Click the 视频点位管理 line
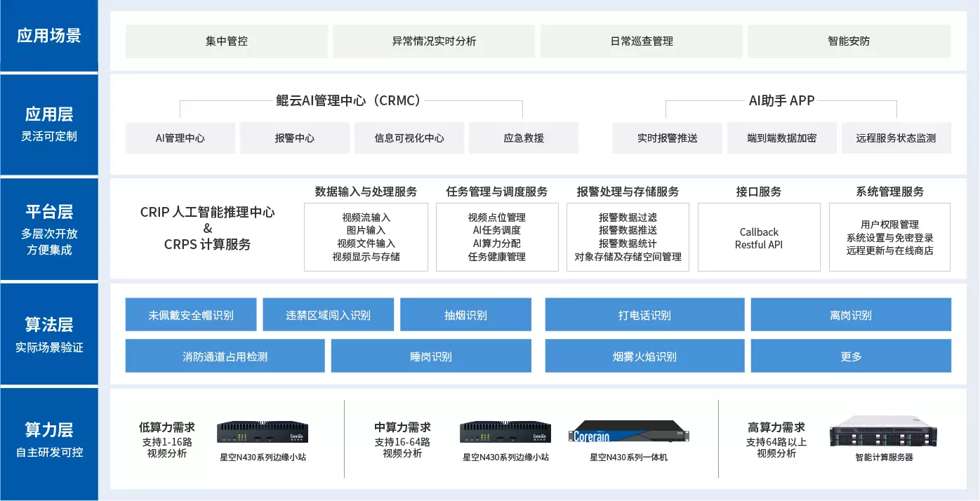Screen dimensions: 980x501 [497, 218]
